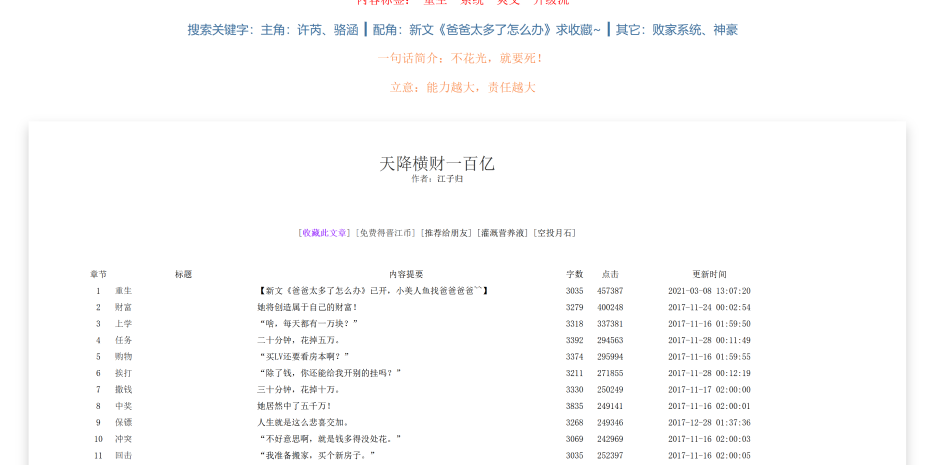Image resolution: width=944 pixels, height=465 pixels.
Task: Go to chapter 8 中奖
Action: click(123, 406)
